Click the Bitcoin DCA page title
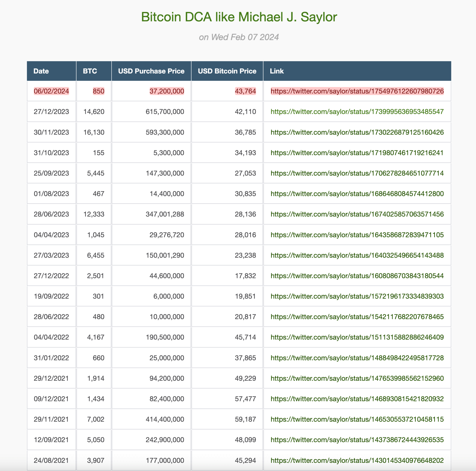The width and height of the screenshot is (476, 471). 239,17
